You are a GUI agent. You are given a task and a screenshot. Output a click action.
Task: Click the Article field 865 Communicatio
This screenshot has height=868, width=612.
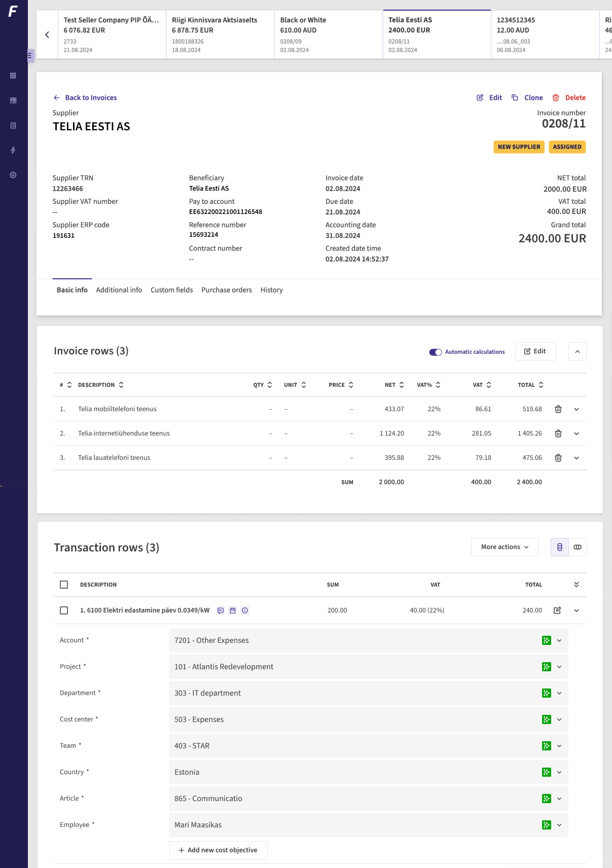369,799
